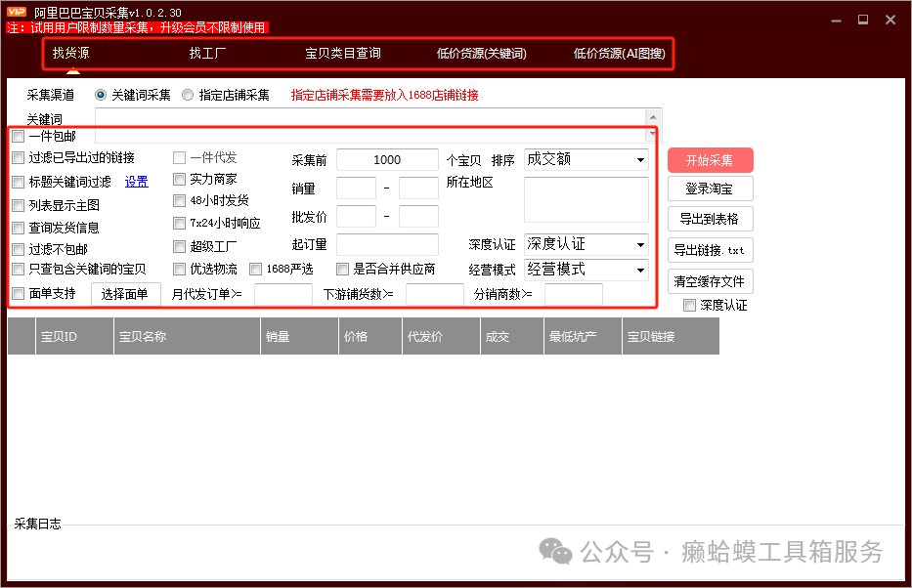Image resolution: width=912 pixels, height=588 pixels.
Task: Expand the 深度认证 dropdown
Action: click(586, 244)
